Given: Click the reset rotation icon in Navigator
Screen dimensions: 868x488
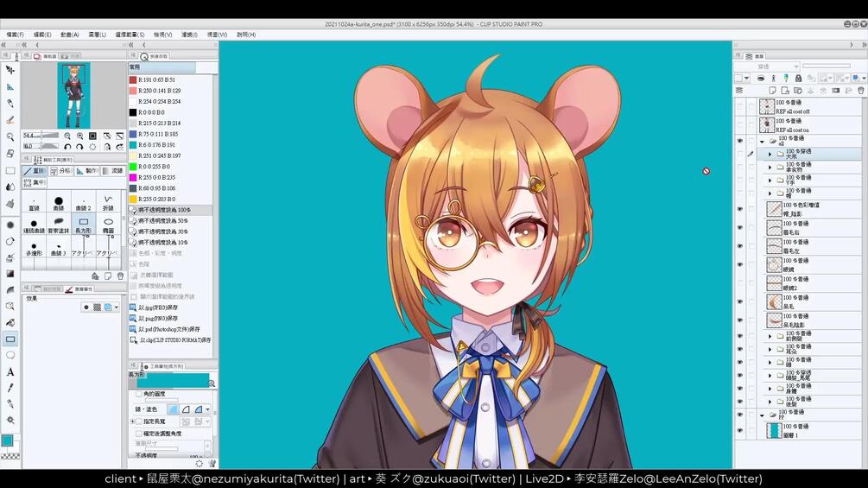Looking at the screenshot, I should 92,147.
